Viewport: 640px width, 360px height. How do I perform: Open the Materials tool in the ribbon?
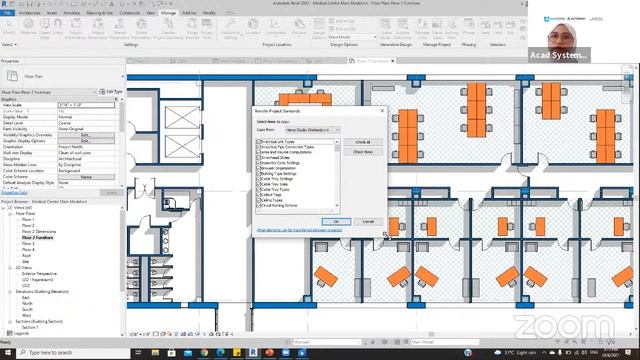point(28,27)
